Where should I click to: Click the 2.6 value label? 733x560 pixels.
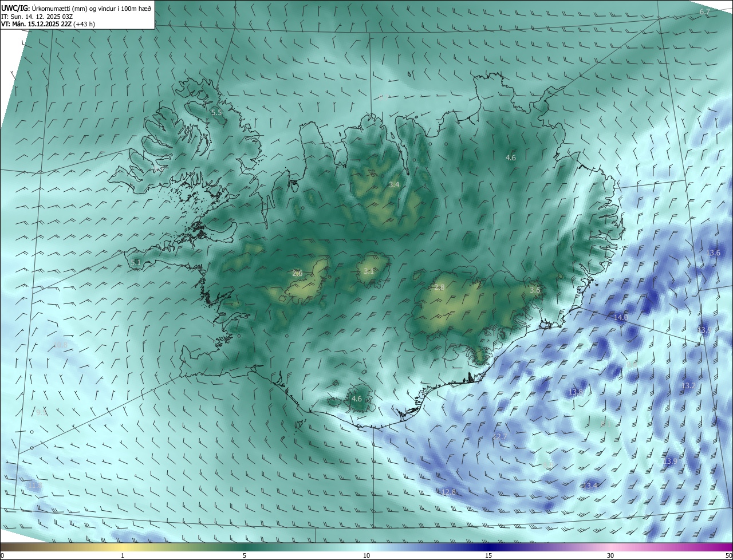coord(297,274)
